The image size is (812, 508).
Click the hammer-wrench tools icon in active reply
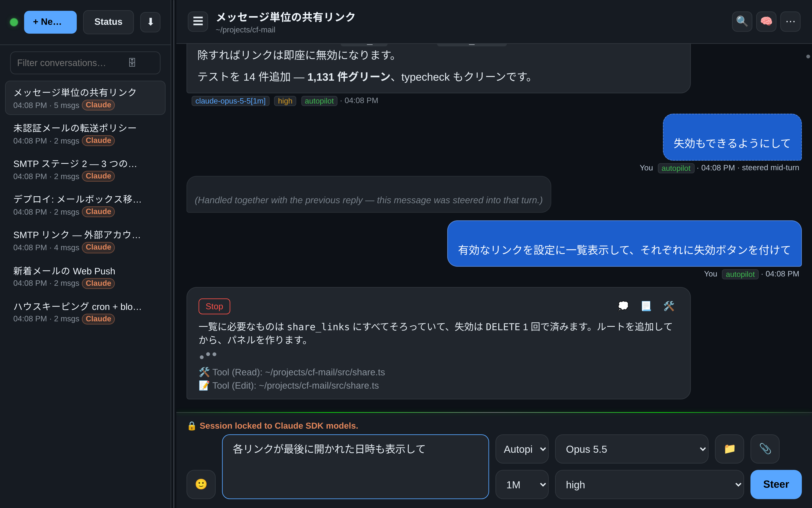click(669, 306)
